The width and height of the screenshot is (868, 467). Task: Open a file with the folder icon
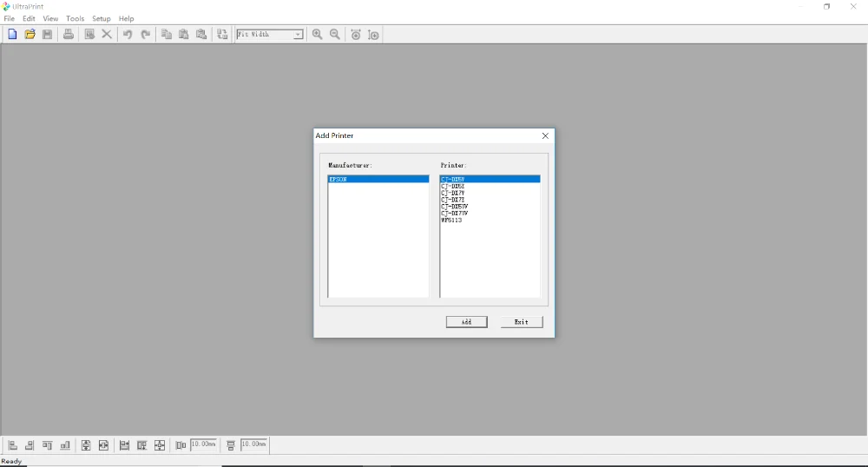(30, 35)
